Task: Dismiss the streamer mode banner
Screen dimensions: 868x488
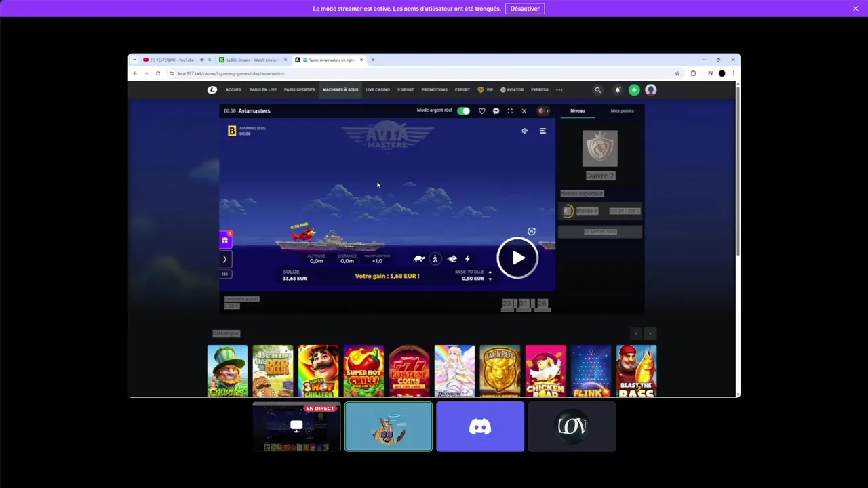Action: (x=856, y=9)
